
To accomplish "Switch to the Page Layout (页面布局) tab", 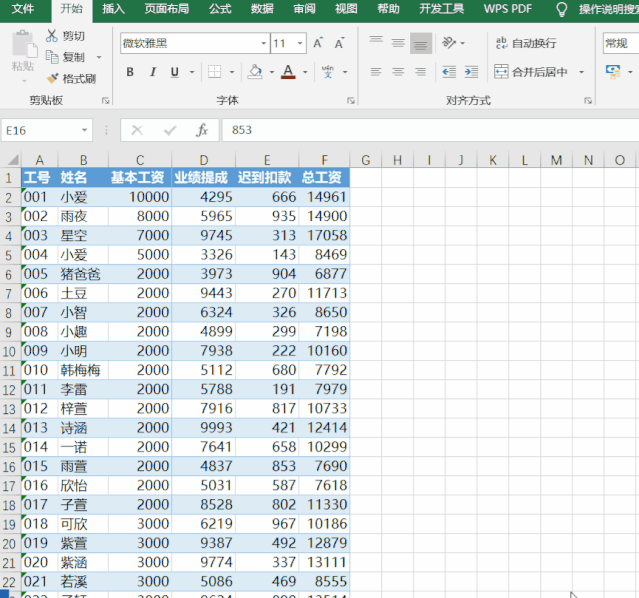I will point(167,9).
